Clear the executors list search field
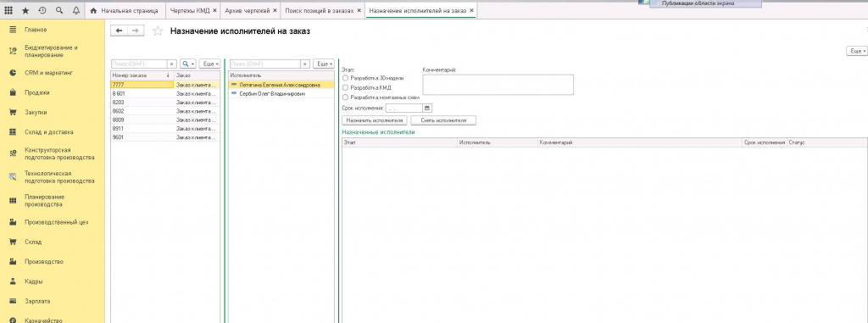The width and height of the screenshot is (868, 323). [305, 64]
